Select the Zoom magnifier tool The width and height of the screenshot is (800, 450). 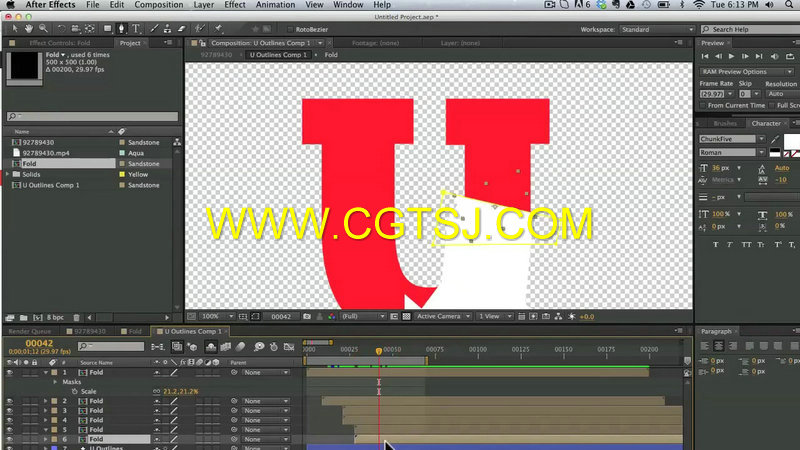pos(43,29)
